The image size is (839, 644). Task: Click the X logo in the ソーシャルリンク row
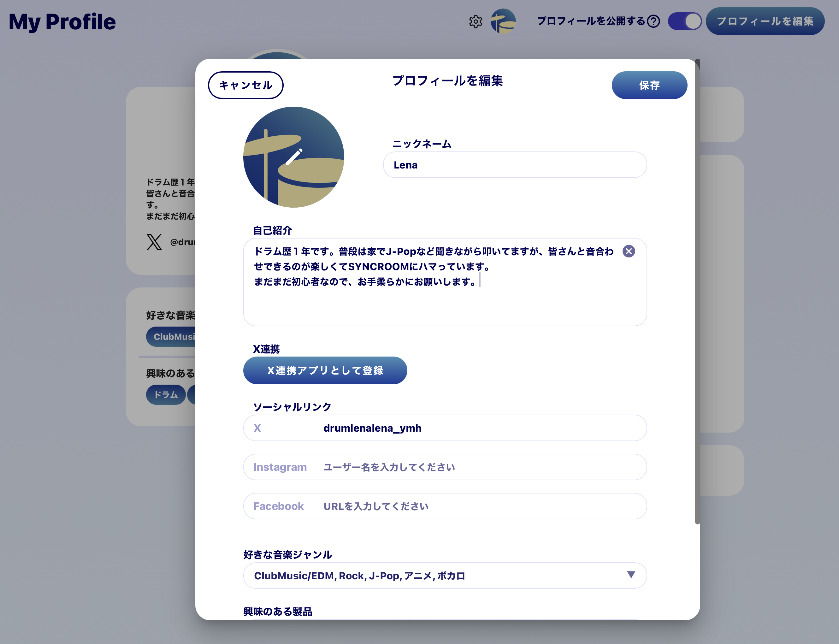(x=257, y=428)
